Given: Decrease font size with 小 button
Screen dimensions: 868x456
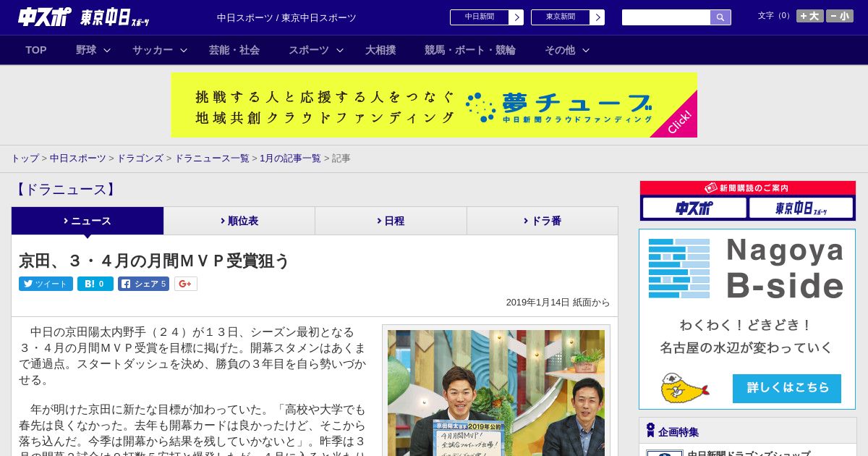Looking at the screenshot, I should click(840, 16).
